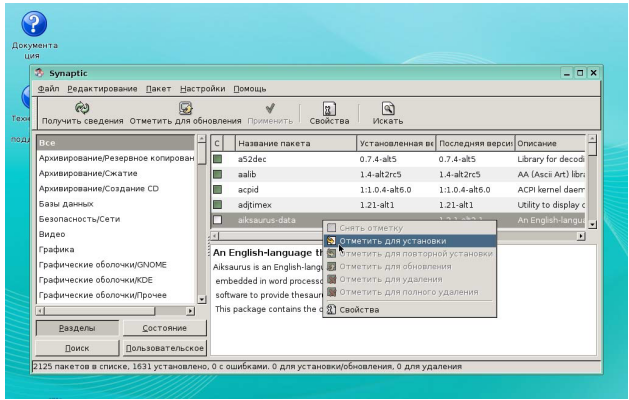Click package list scroll up arrow
The width and height of the screenshot is (629, 400).
click(592, 139)
